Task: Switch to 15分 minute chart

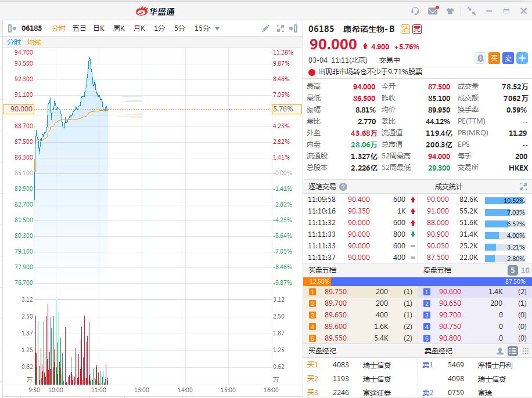Action: click(x=202, y=28)
